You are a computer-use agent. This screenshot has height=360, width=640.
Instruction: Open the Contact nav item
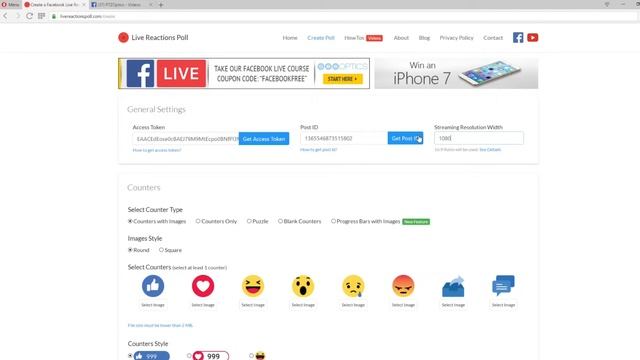click(493, 38)
